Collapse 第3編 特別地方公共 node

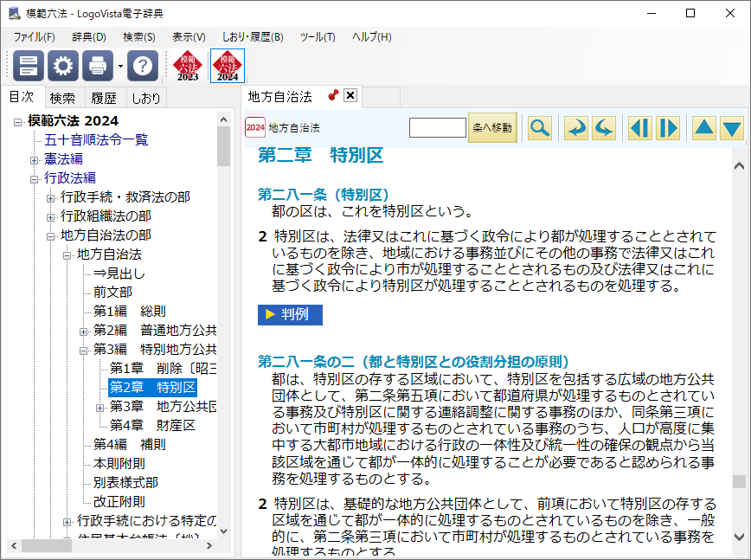tap(83, 351)
